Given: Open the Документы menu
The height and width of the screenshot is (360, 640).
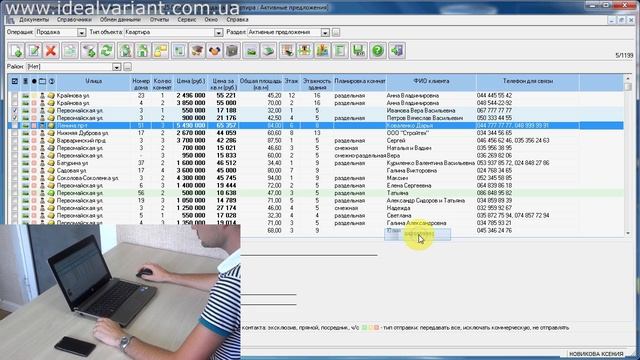Looking at the screenshot, I should [x=34, y=20].
